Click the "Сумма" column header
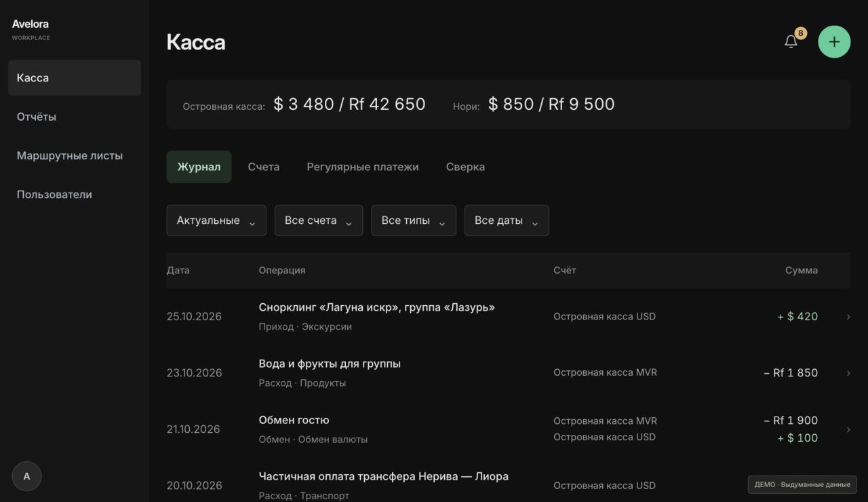 [x=802, y=270]
